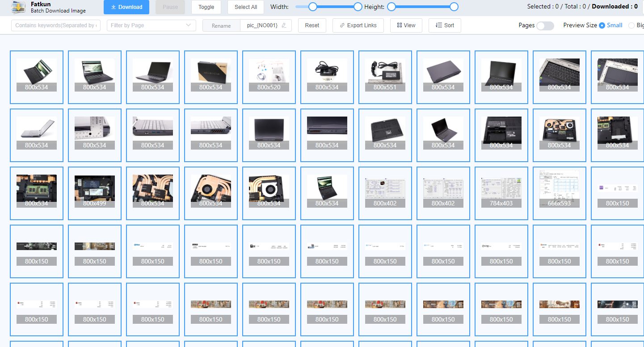
Task: Toggle the Pages switch
Action: coord(545,25)
